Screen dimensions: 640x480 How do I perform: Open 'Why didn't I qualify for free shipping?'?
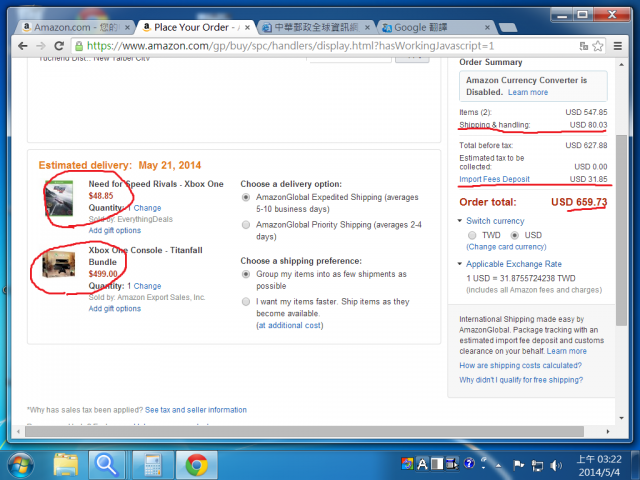521,380
